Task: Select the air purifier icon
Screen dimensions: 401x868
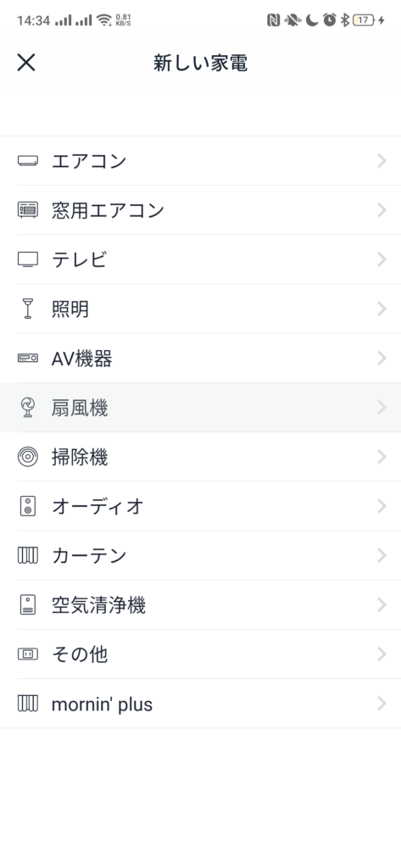Action: [x=28, y=604]
